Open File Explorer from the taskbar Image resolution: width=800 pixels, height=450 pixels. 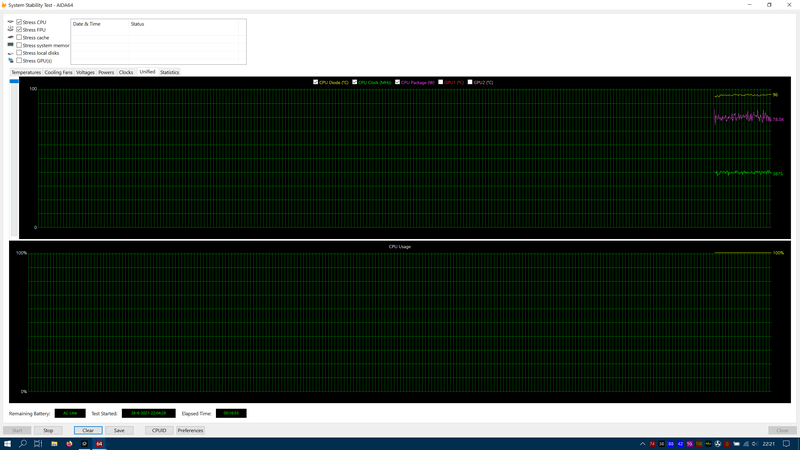(54, 444)
